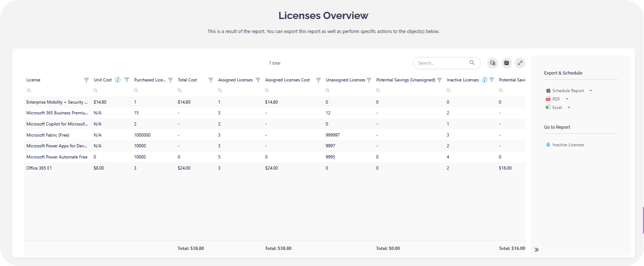Image resolution: width=644 pixels, height=266 pixels.
Task: Expand the table to full screen
Action: (x=520, y=63)
